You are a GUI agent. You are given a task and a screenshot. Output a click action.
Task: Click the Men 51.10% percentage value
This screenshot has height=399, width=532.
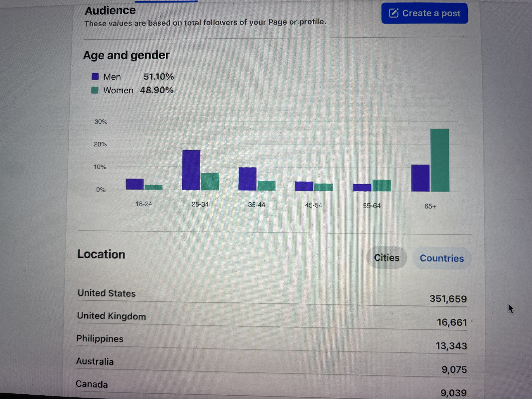point(158,77)
